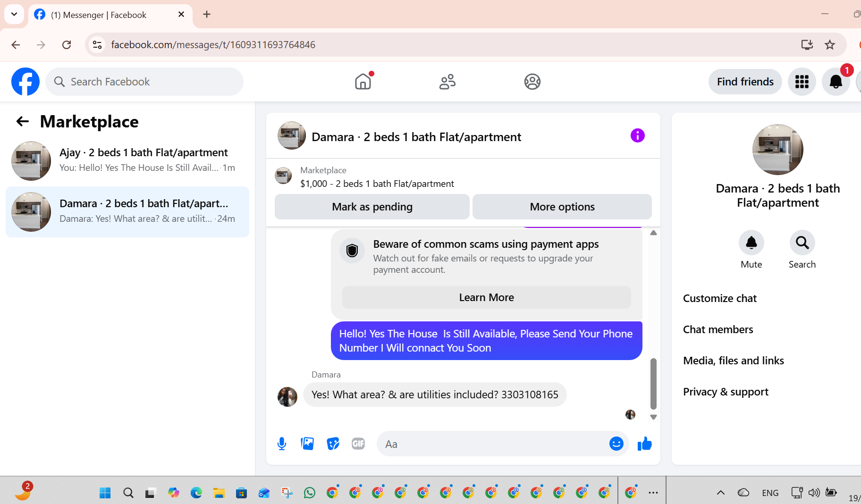861x504 pixels.
Task: Open File Explorer from the taskbar
Action: [x=218, y=493]
